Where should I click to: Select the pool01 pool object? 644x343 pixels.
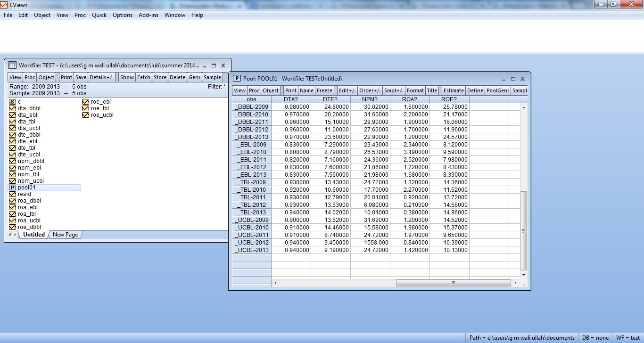click(x=26, y=188)
